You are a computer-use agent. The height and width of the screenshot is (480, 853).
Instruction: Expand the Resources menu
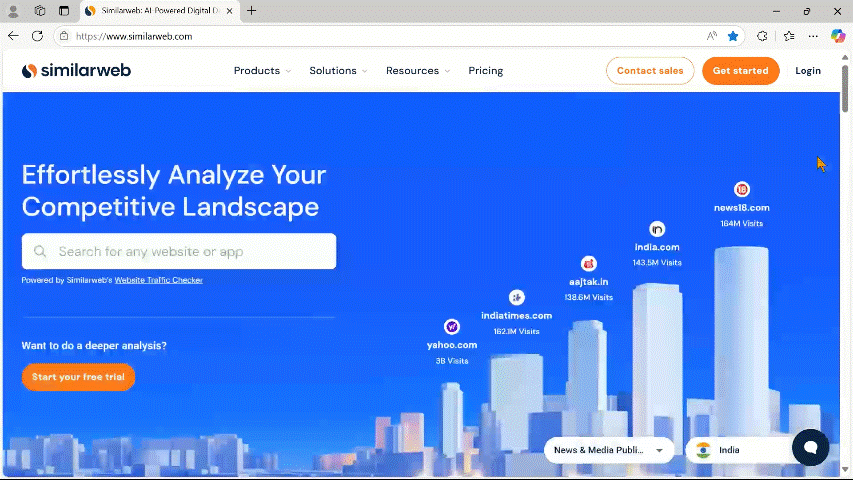[417, 71]
